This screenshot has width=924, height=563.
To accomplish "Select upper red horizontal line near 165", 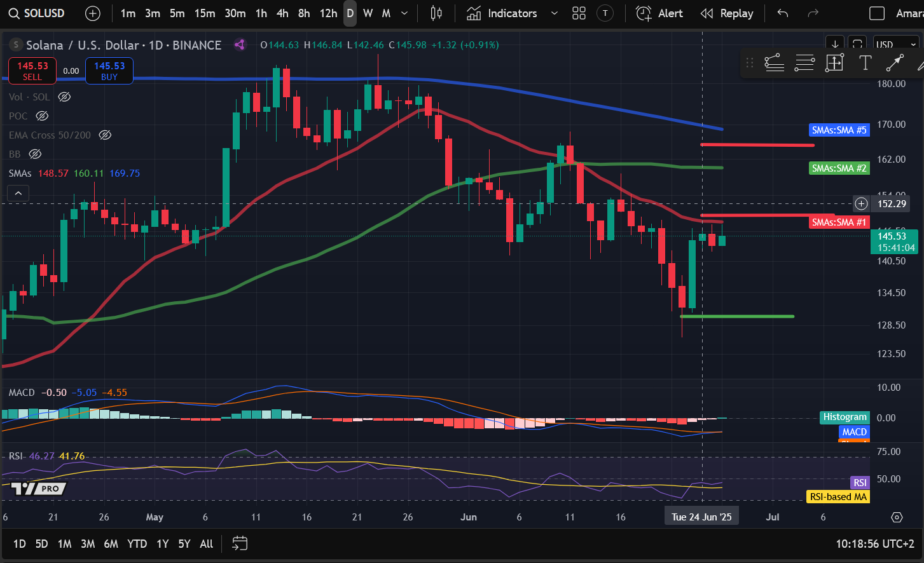I will point(757,145).
